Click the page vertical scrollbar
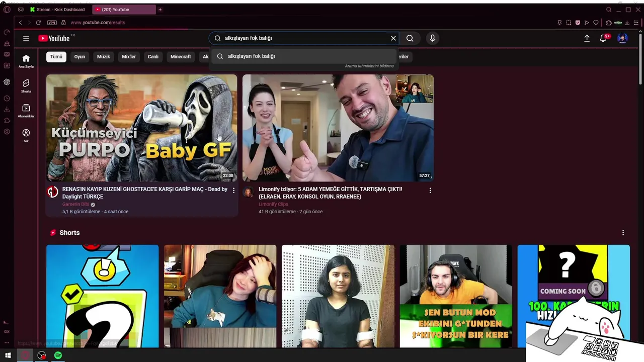This screenshot has height=362, width=644. point(640,58)
